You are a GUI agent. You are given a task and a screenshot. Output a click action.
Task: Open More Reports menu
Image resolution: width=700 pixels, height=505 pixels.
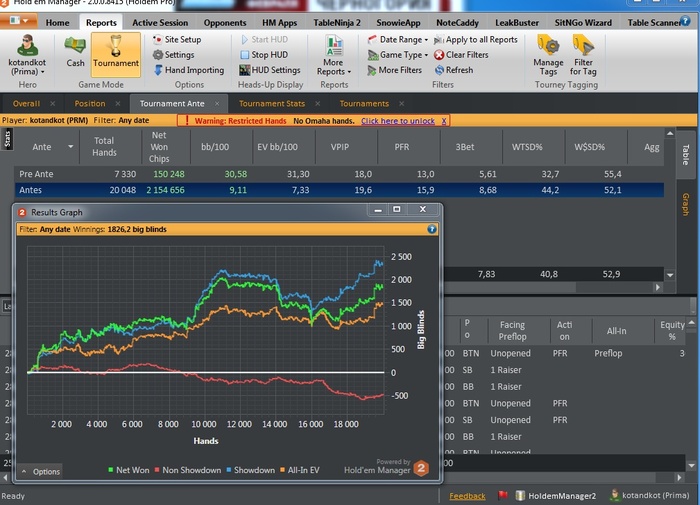[x=334, y=55]
